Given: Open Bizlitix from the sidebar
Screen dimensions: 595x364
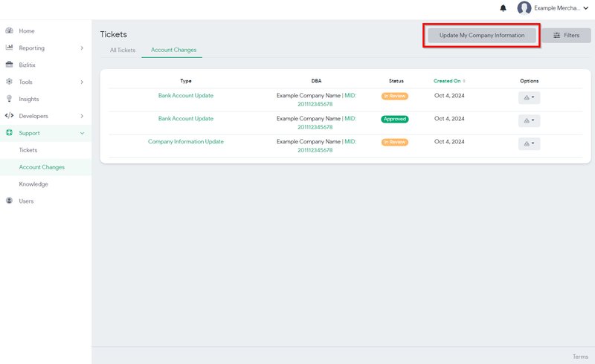Looking at the screenshot, I should click(x=27, y=65).
